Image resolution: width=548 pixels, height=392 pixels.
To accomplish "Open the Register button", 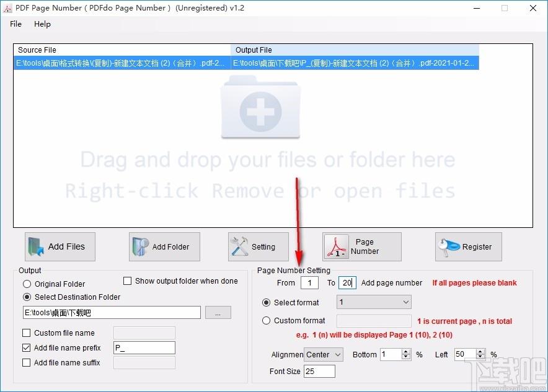I will pos(468,247).
